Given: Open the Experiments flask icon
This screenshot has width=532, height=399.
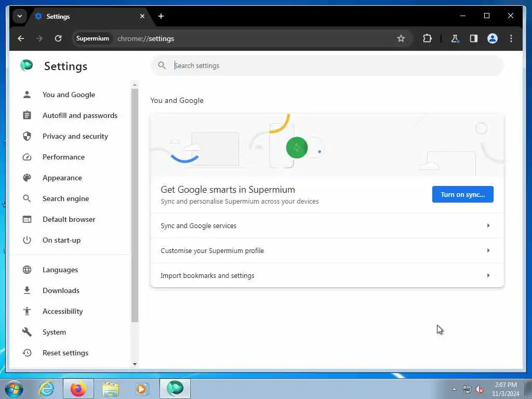Looking at the screenshot, I should (x=455, y=38).
